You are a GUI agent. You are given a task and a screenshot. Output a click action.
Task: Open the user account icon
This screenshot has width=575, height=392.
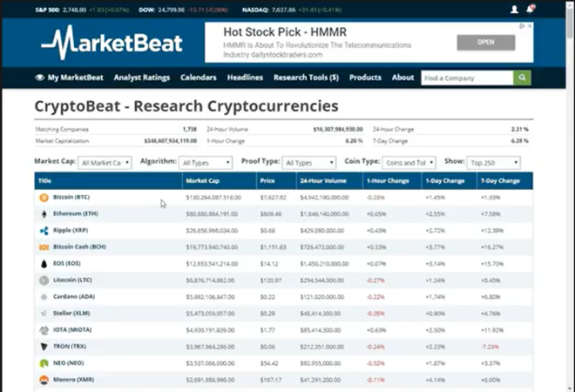(x=515, y=10)
